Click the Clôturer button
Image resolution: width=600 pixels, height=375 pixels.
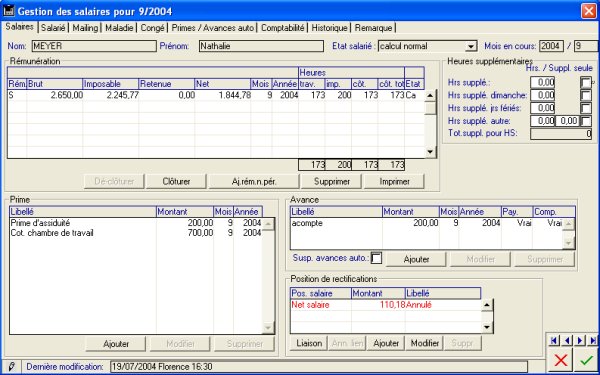pos(176,181)
